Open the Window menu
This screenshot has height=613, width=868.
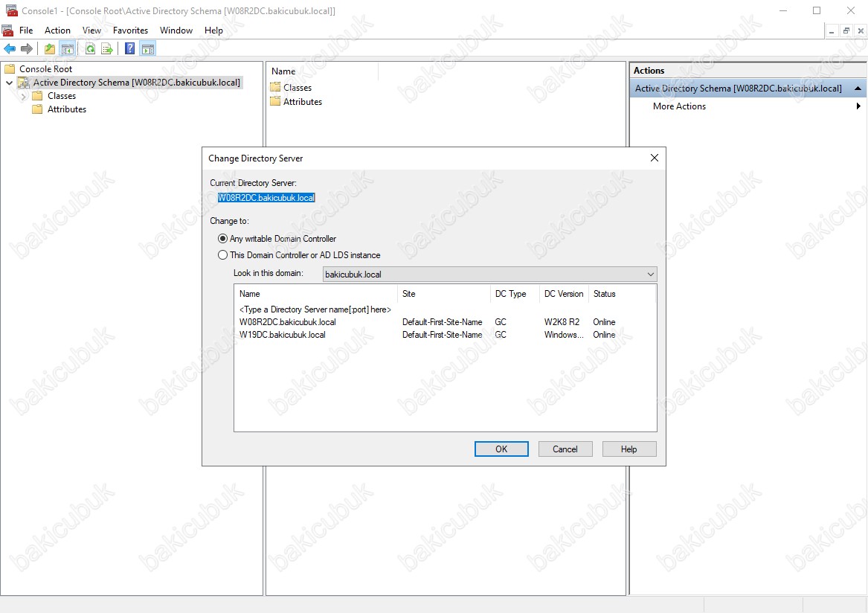click(x=176, y=31)
